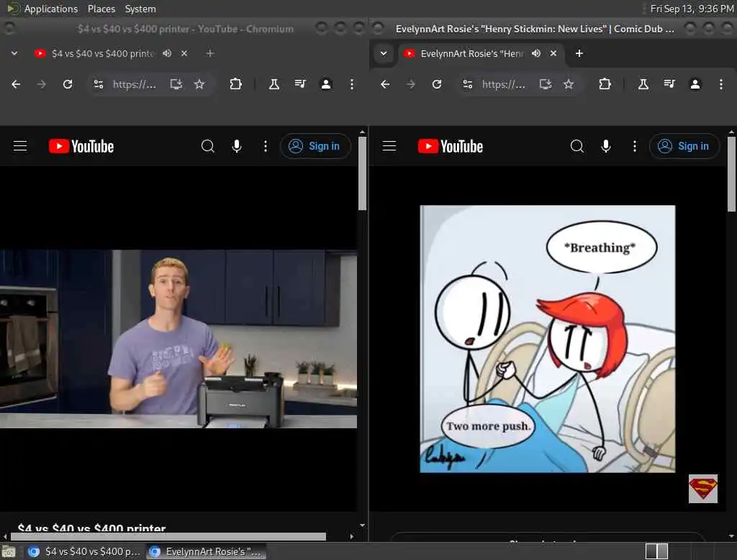Expand tab search chevron in right Chromium window
The image size is (737, 560).
384,53
